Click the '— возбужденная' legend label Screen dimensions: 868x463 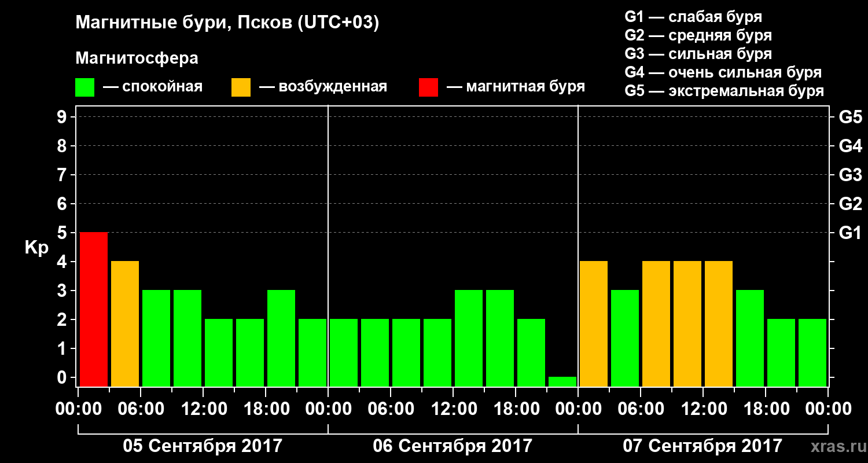[x=323, y=87]
